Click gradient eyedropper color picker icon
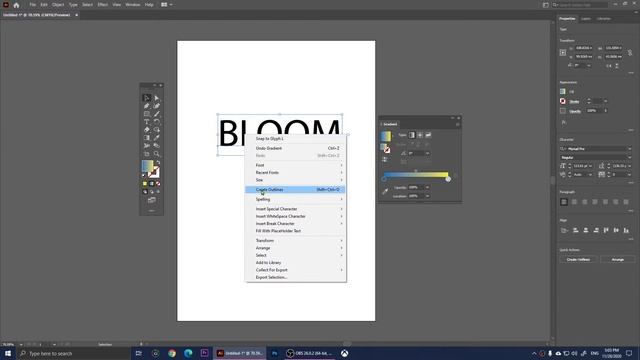640x360 pixels. click(385, 191)
